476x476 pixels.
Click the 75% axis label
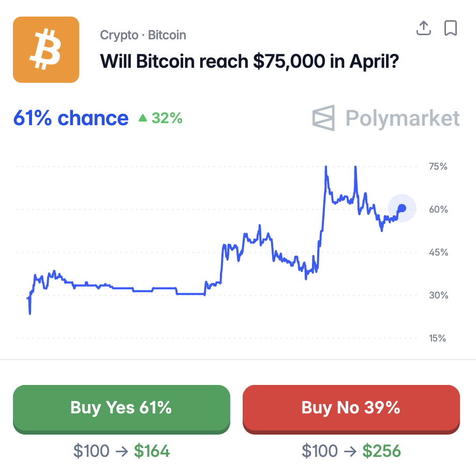click(438, 167)
